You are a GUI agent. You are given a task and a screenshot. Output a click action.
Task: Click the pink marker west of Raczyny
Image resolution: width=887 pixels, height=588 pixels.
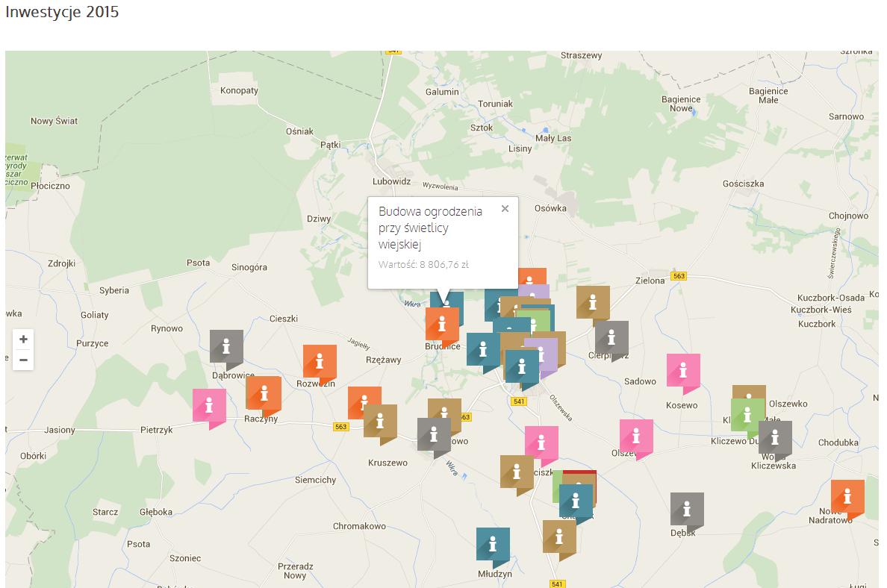pos(209,406)
